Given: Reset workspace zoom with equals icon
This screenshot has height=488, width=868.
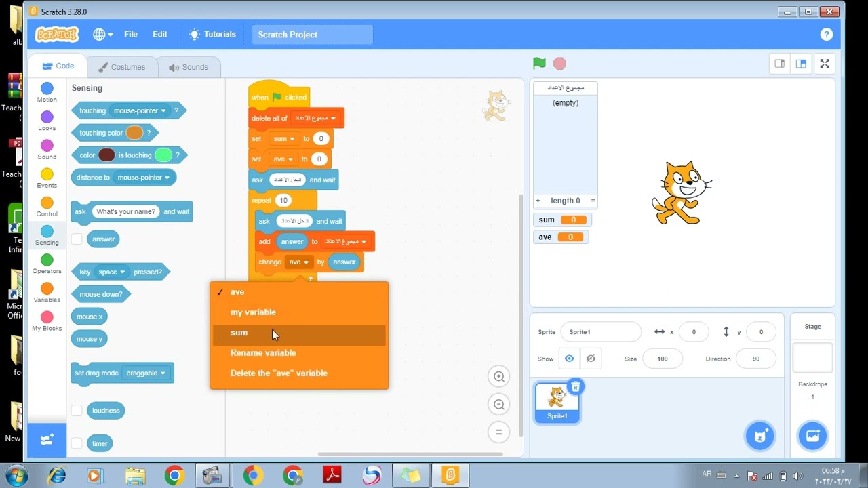Looking at the screenshot, I should 498,432.
